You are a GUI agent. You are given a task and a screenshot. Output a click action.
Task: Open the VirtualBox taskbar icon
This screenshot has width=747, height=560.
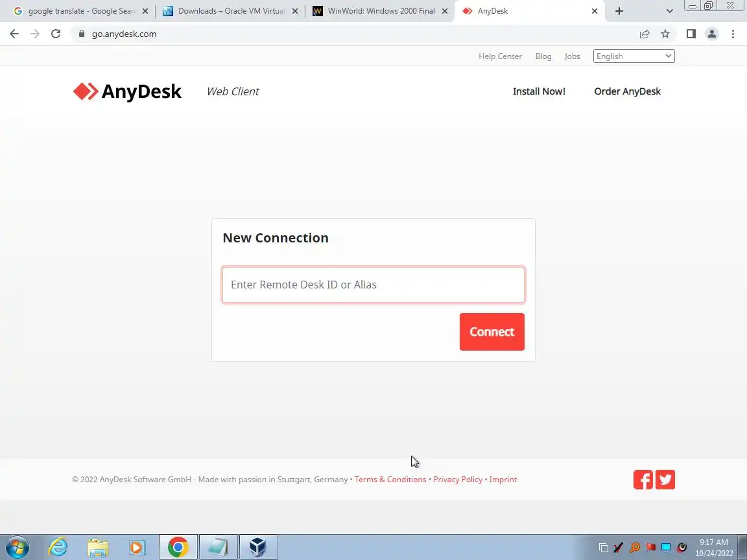coord(258,547)
